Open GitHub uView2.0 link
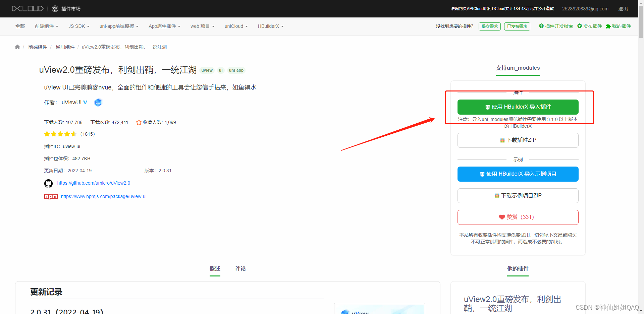The width and height of the screenshot is (644, 314). tap(94, 183)
